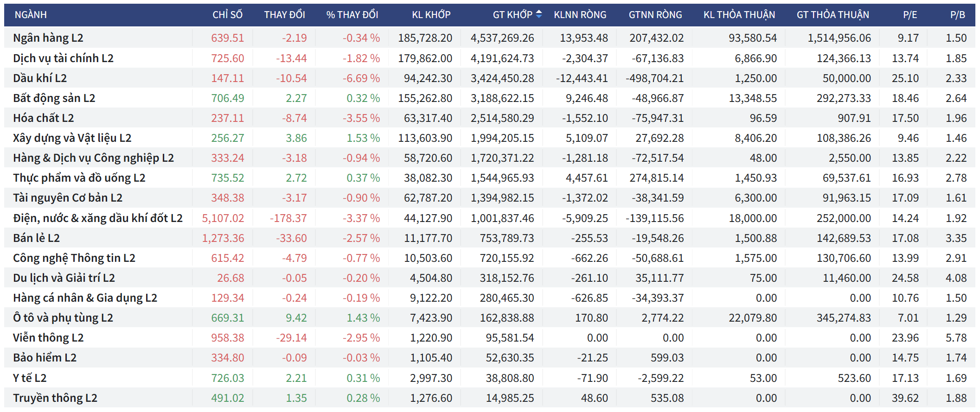
Task: Sort by the NGÀNH column header
Action: click(x=31, y=15)
